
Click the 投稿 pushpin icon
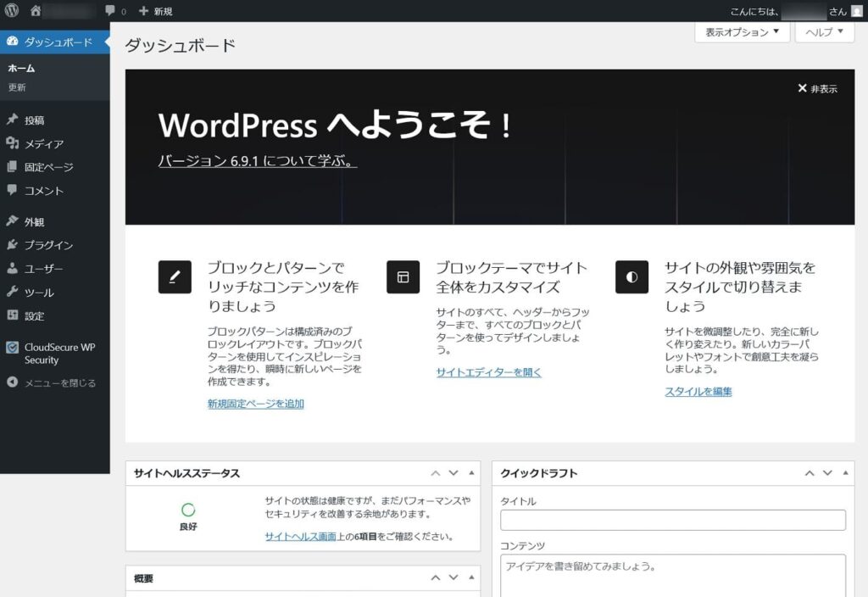12,120
